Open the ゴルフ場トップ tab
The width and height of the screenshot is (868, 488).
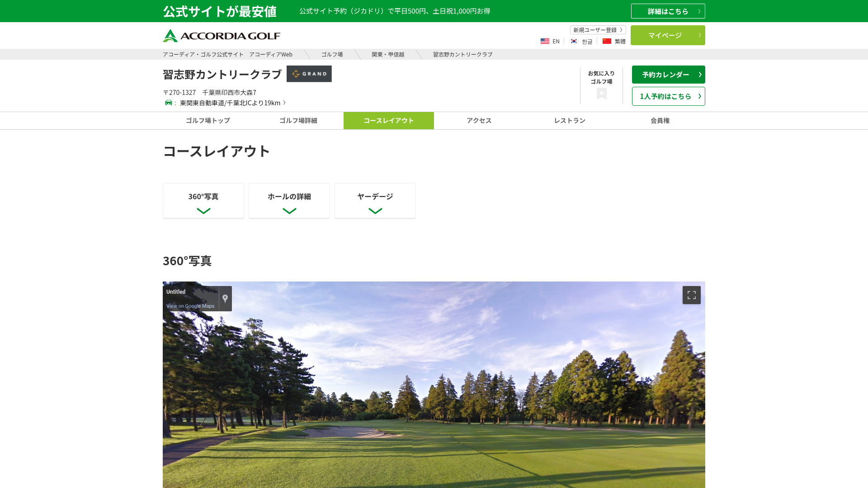(x=208, y=121)
